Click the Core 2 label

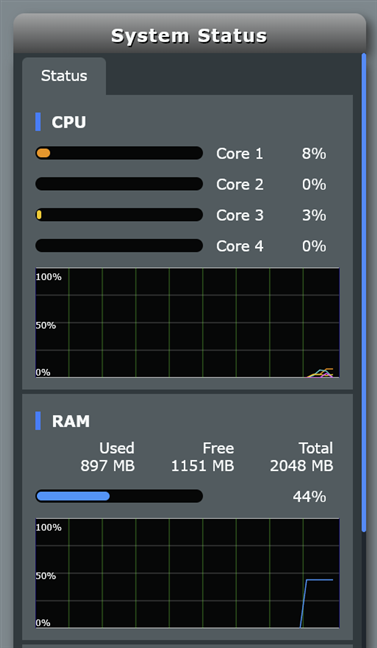tap(240, 184)
